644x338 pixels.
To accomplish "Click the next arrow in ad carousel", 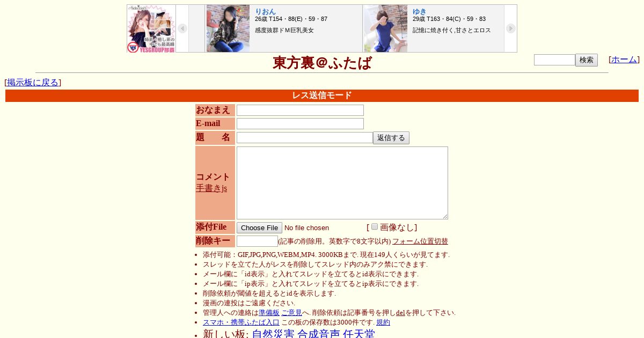I will point(511,28).
